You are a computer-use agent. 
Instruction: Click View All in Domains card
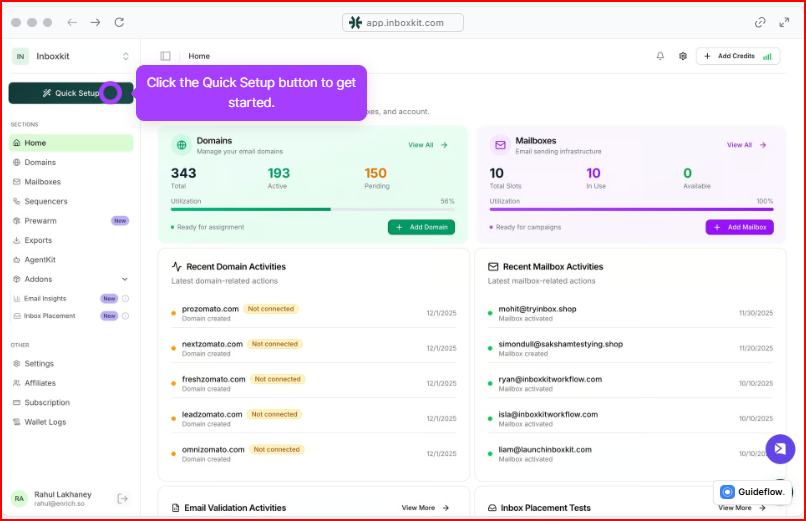pos(428,145)
